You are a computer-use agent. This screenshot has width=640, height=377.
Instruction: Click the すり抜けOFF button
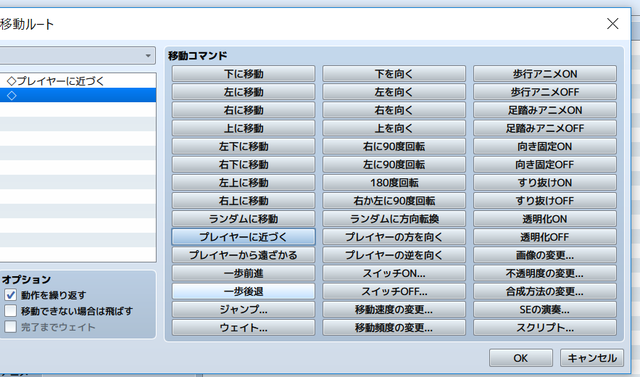click(544, 201)
